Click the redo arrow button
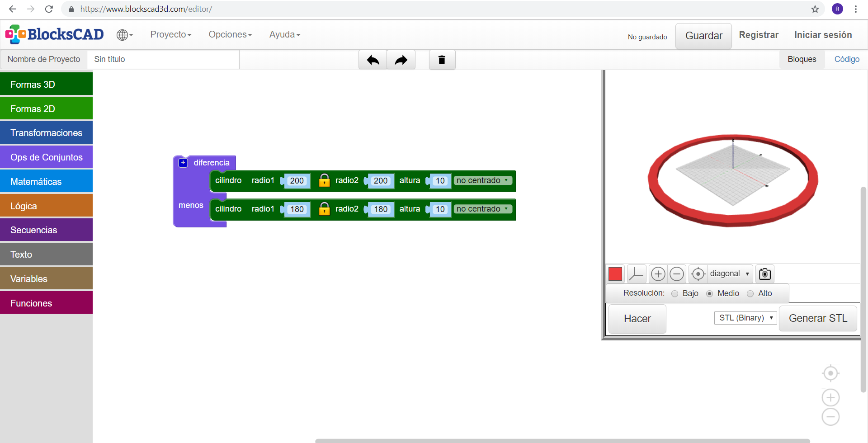The height and width of the screenshot is (443, 868). point(401,60)
